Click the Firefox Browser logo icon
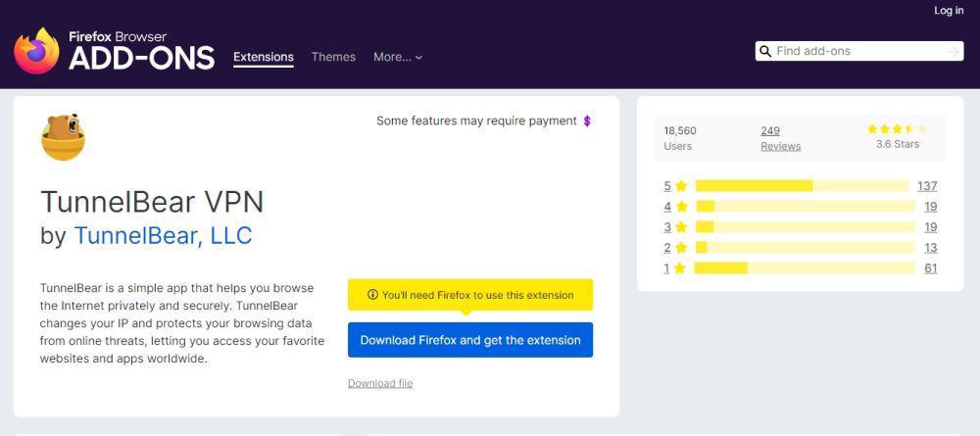Viewport: 980px width, 436px height. click(x=36, y=51)
